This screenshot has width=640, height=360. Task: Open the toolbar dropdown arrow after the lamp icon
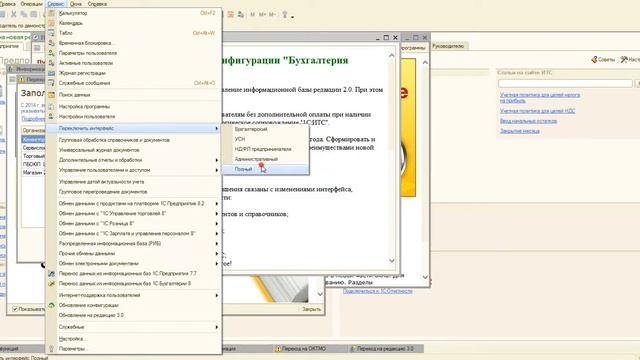pyautogui.click(x=292, y=17)
